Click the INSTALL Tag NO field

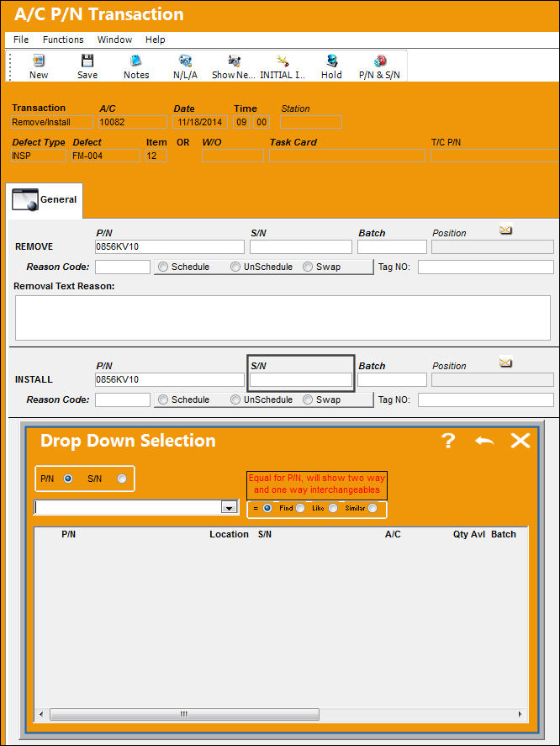[x=486, y=399]
